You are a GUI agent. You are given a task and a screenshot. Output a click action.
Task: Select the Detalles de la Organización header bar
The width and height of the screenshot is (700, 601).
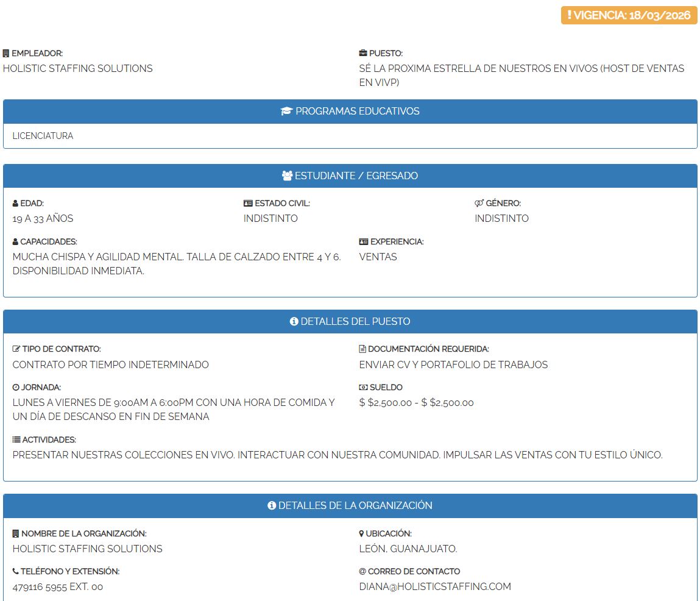[x=350, y=505]
